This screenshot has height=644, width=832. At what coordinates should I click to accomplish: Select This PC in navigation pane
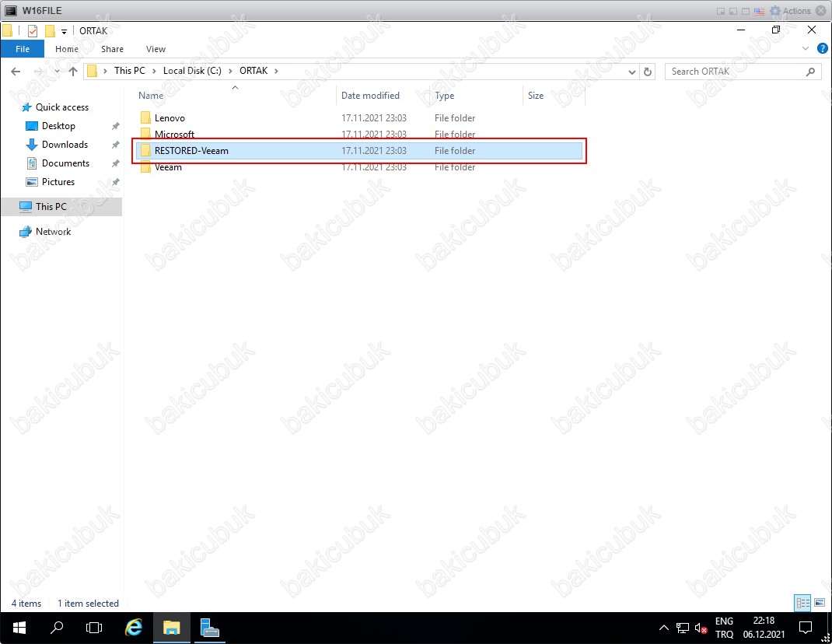(61, 207)
